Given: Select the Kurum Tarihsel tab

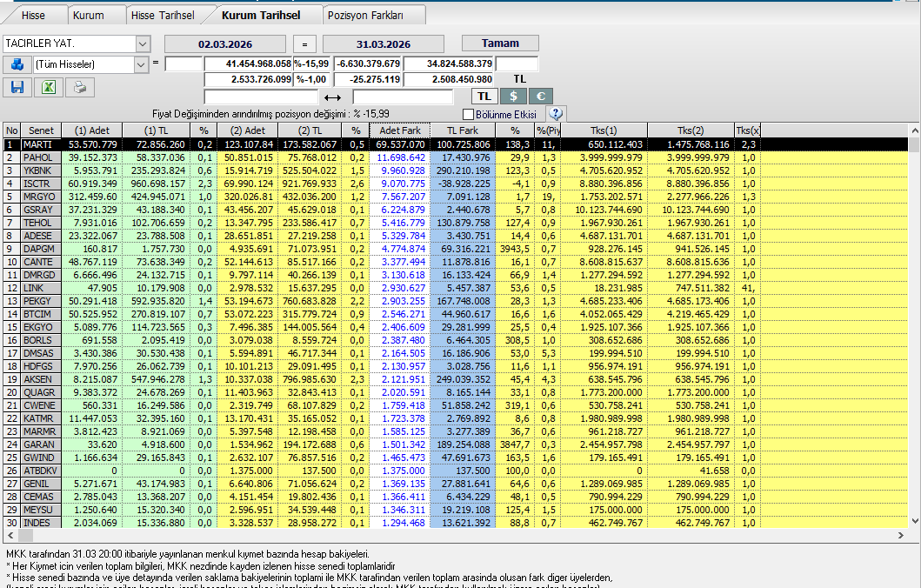Looking at the screenshot, I should (261, 16).
